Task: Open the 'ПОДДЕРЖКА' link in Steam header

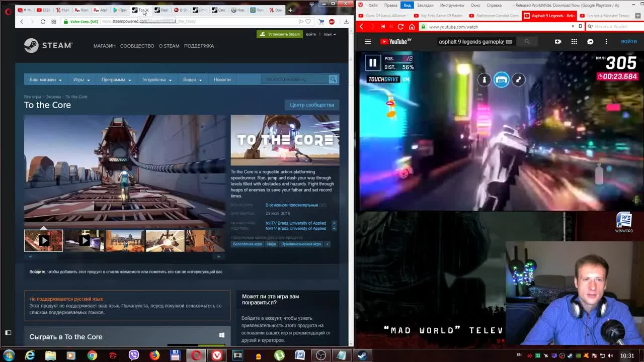Action: 199,46
